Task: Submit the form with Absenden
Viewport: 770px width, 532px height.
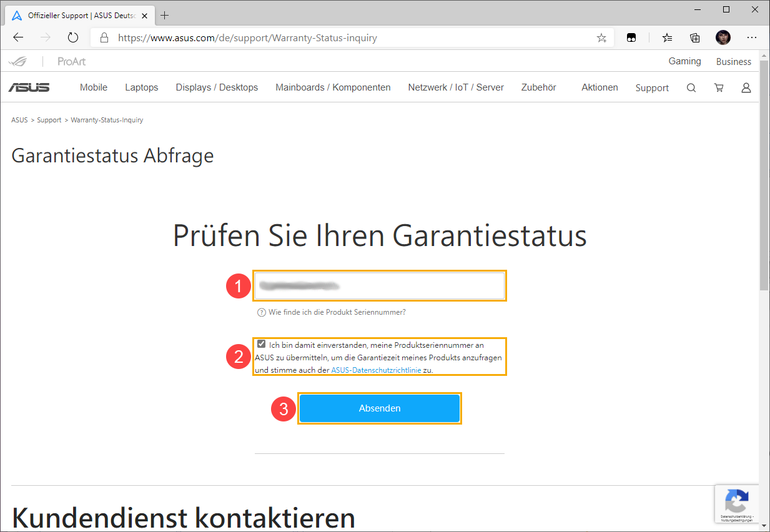Action: click(380, 408)
